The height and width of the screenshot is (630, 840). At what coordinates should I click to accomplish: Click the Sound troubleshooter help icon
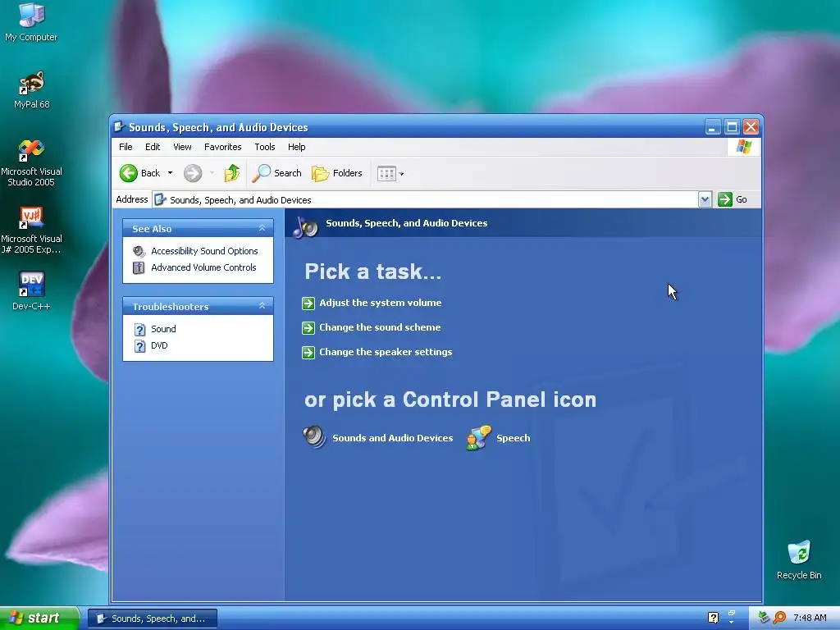(x=139, y=330)
